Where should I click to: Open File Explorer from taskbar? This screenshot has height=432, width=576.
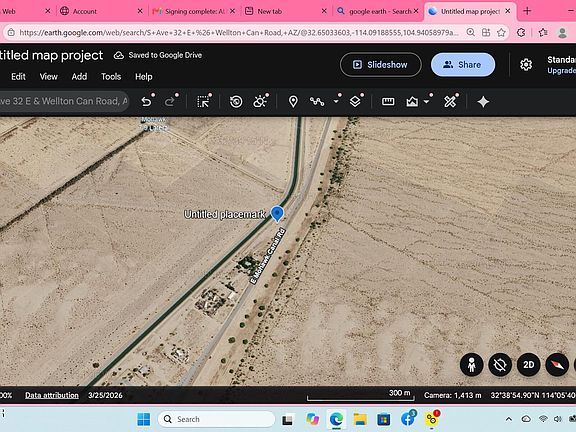point(360,419)
